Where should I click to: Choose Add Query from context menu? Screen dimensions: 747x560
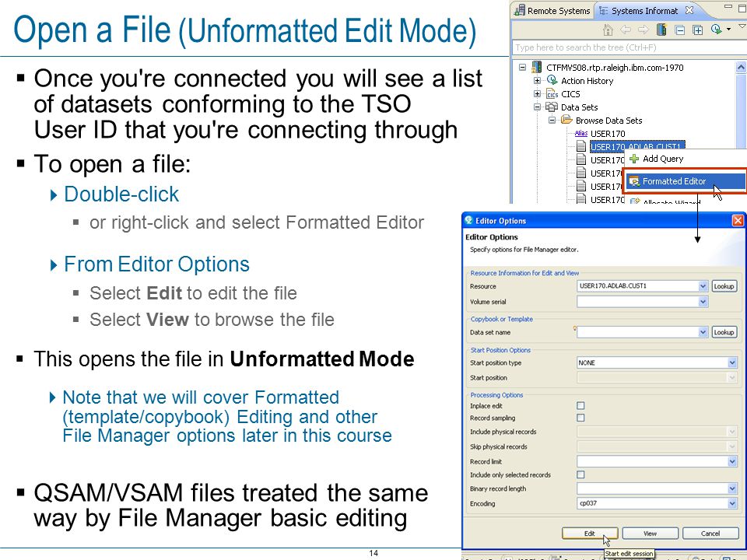click(x=663, y=159)
